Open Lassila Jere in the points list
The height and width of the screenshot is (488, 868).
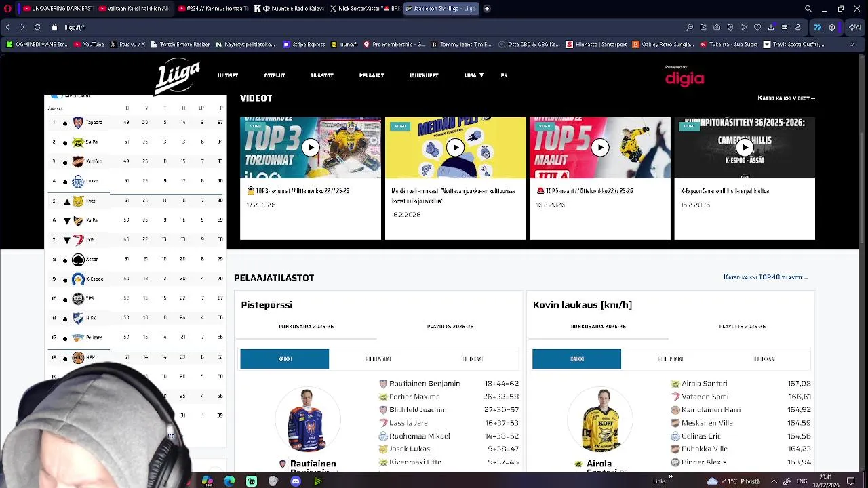tap(408, 423)
